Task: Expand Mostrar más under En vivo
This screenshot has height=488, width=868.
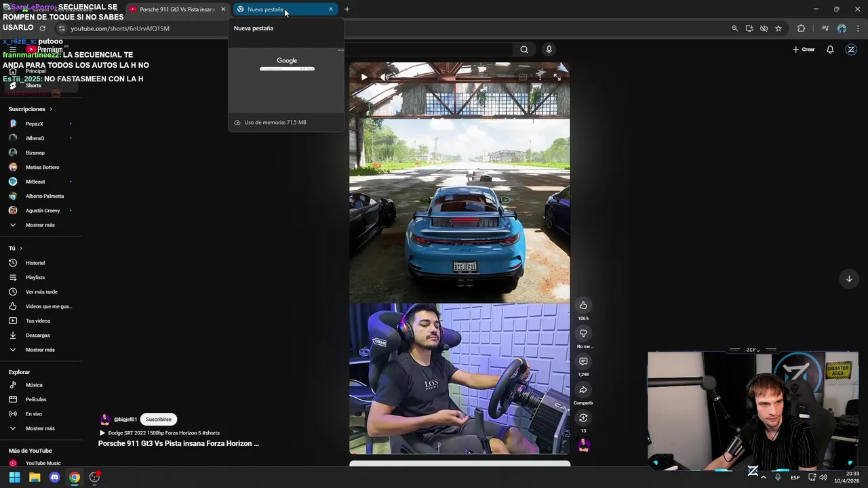Action: (x=41, y=428)
